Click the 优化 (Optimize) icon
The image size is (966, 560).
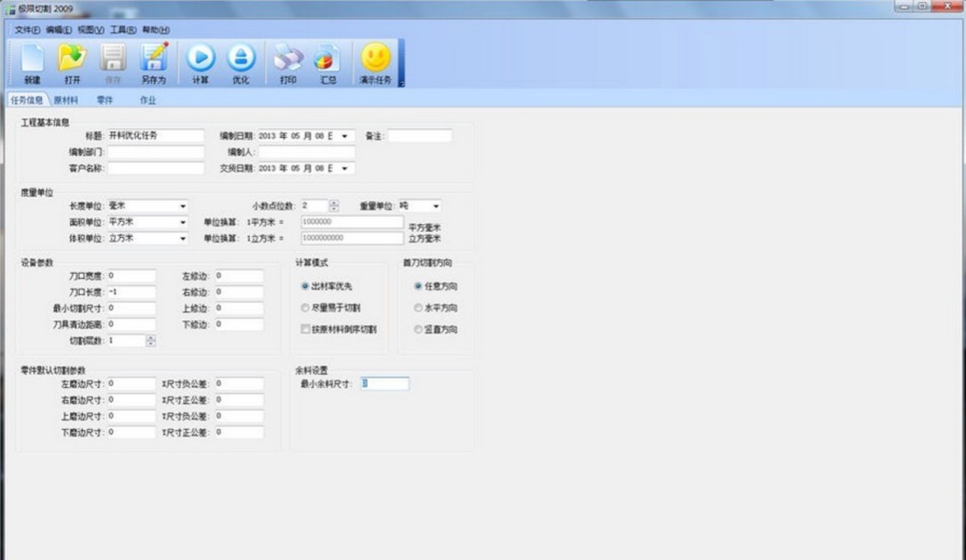(241, 58)
